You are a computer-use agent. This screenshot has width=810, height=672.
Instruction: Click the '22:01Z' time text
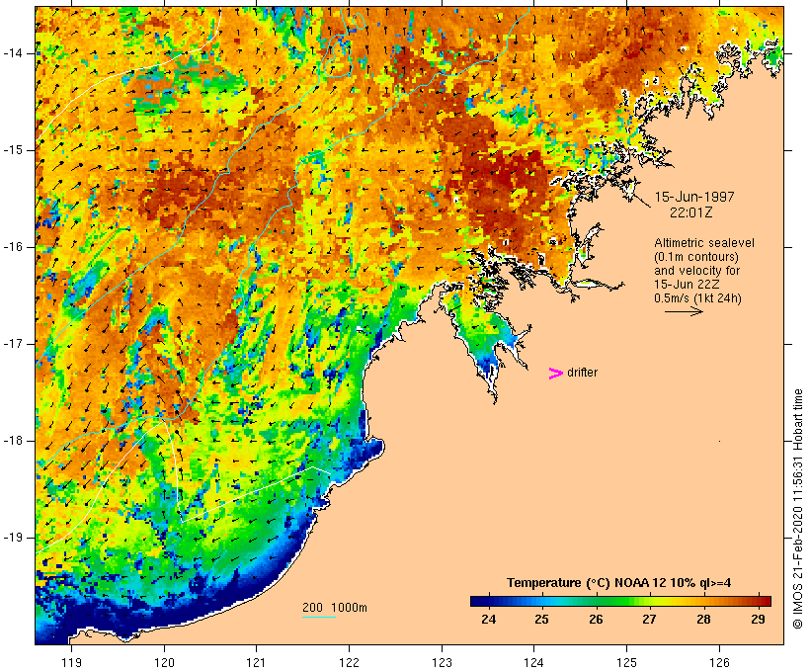(691, 211)
